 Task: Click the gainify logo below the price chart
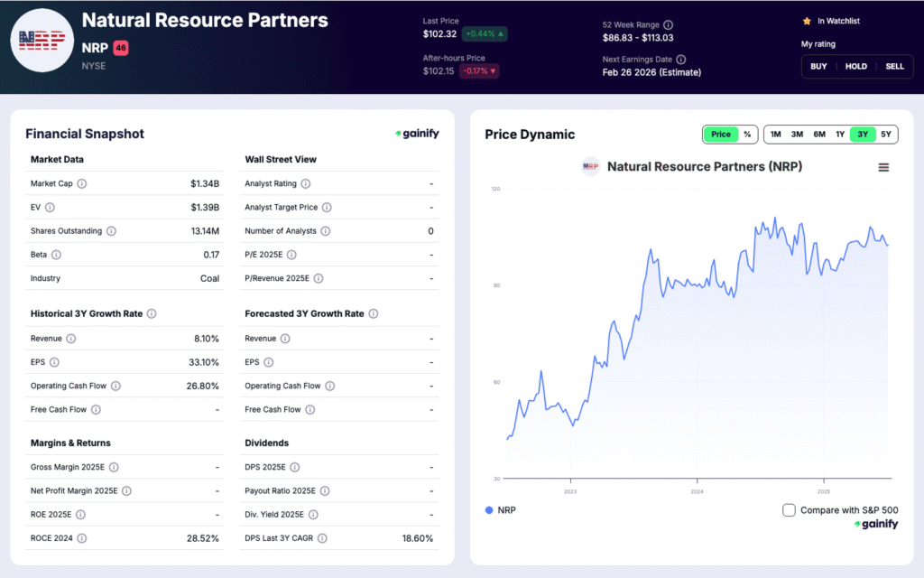coord(876,524)
